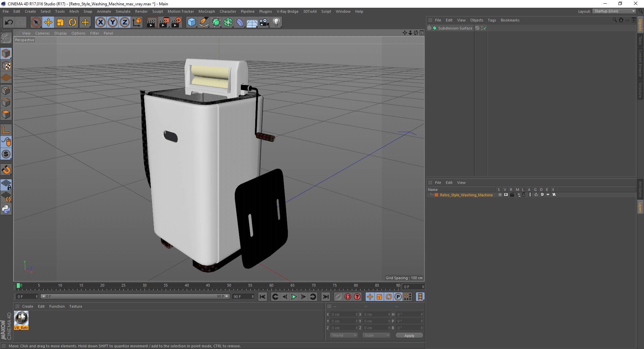Expand the Subdivision Surface object tree
Viewport: 644px width, 349px height.
pos(429,28)
